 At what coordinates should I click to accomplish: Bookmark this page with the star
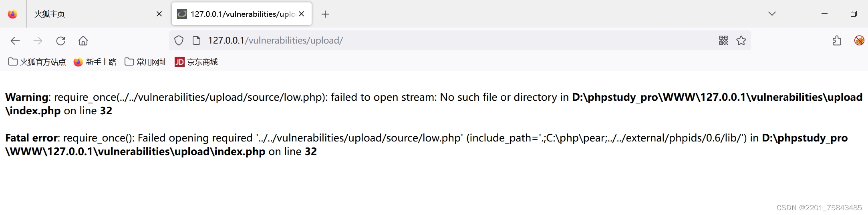(x=741, y=40)
